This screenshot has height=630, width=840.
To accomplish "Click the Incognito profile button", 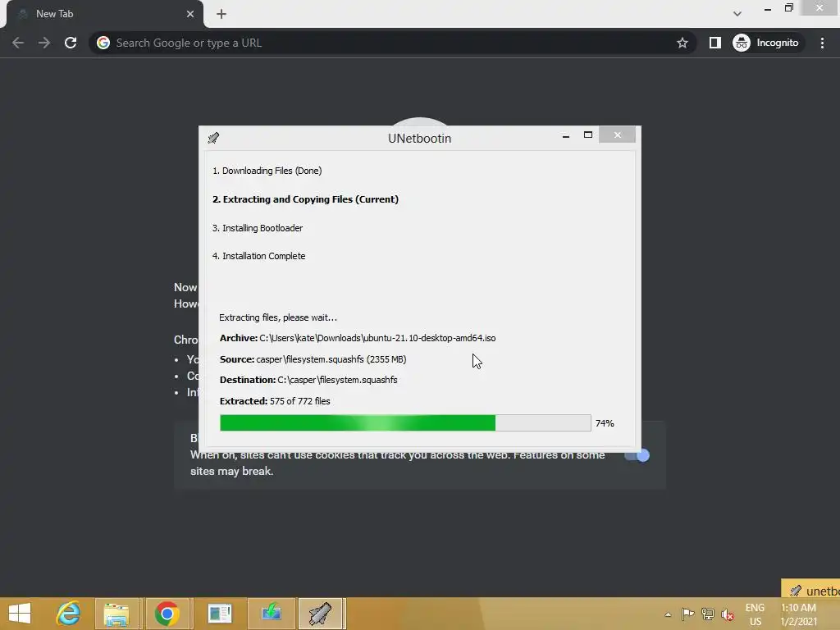I will [767, 43].
